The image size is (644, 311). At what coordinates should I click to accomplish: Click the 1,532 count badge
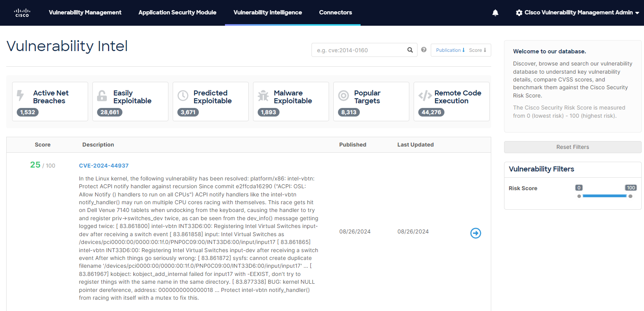click(28, 112)
